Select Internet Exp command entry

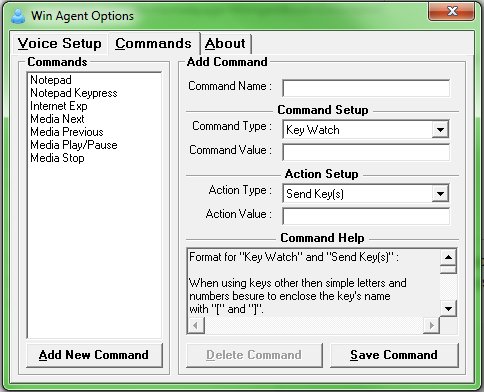59,106
